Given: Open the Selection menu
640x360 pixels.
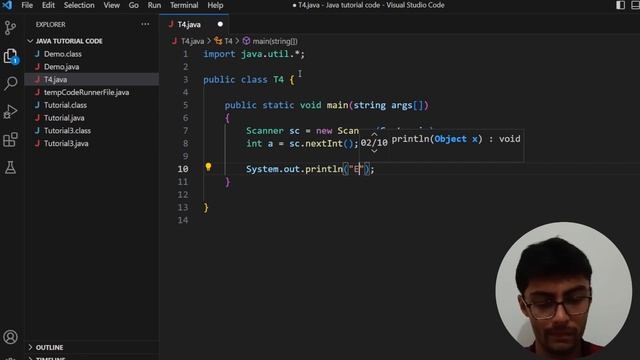Looking at the screenshot, I should point(79,5).
